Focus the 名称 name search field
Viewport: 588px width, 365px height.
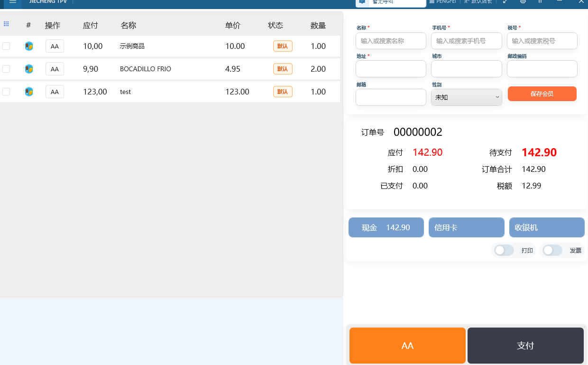pyautogui.click(x=391, y=41)
